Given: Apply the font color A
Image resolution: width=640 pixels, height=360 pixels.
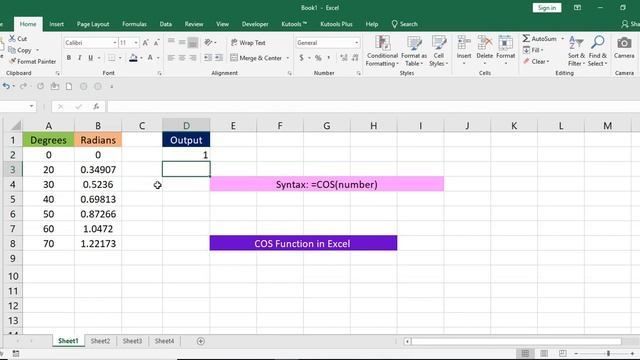Looking at the screenshot, I should (x=150, y=58).
